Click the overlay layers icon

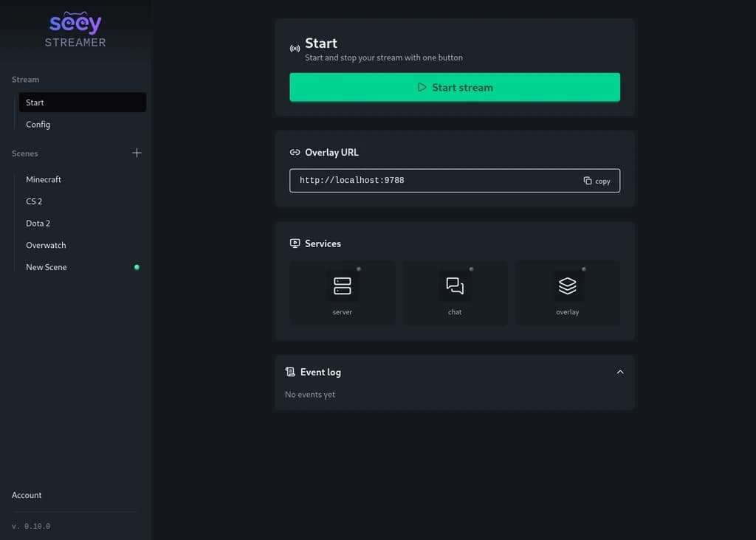coord(567,285)
